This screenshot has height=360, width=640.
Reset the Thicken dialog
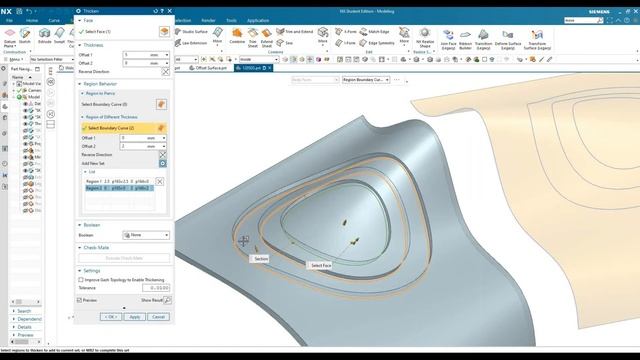point(156,11)
